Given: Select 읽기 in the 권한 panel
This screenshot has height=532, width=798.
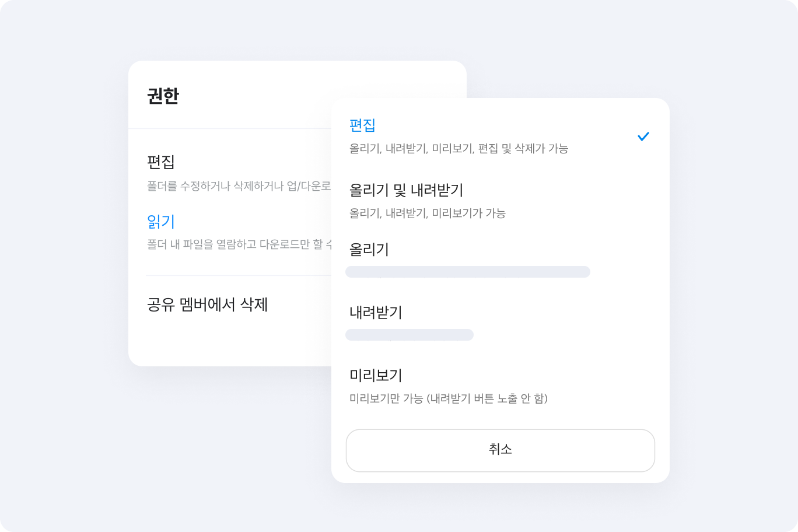Looking at the screenshot, I should tap(161, 222).
